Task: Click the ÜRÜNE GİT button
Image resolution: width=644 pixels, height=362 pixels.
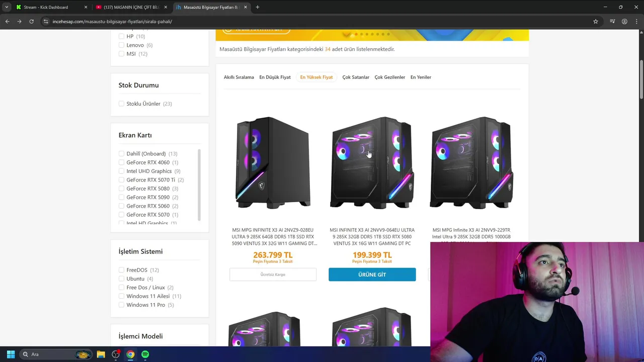Action: click(x=372, y=275)
